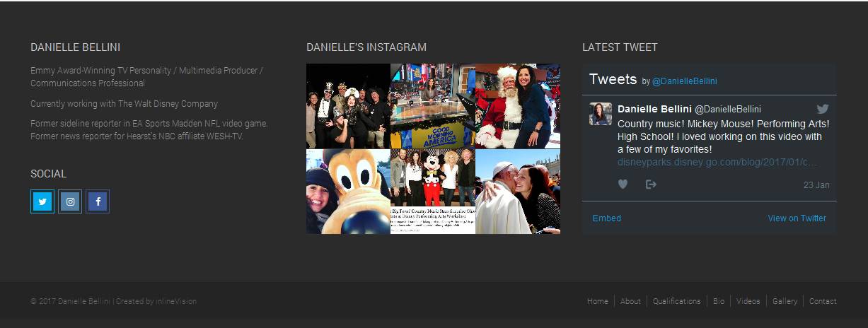Open the Twitter social icon

(x=42, y=201)
